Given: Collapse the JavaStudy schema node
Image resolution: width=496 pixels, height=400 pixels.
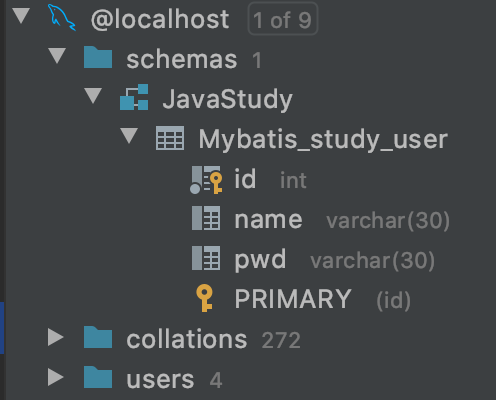Looking at the screenshot, I should 93,96.
